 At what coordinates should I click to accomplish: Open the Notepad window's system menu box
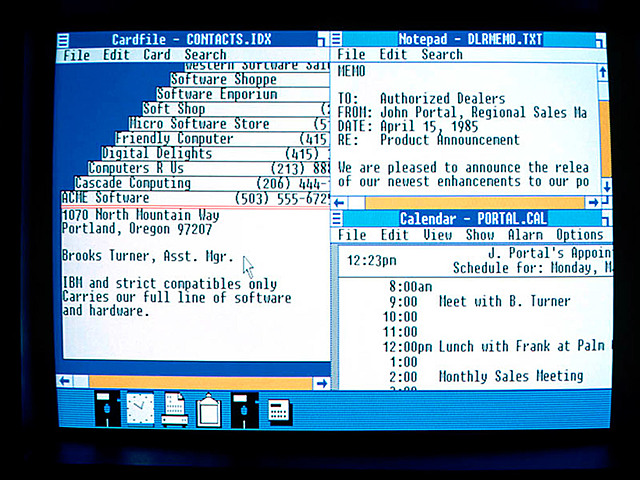336,39
